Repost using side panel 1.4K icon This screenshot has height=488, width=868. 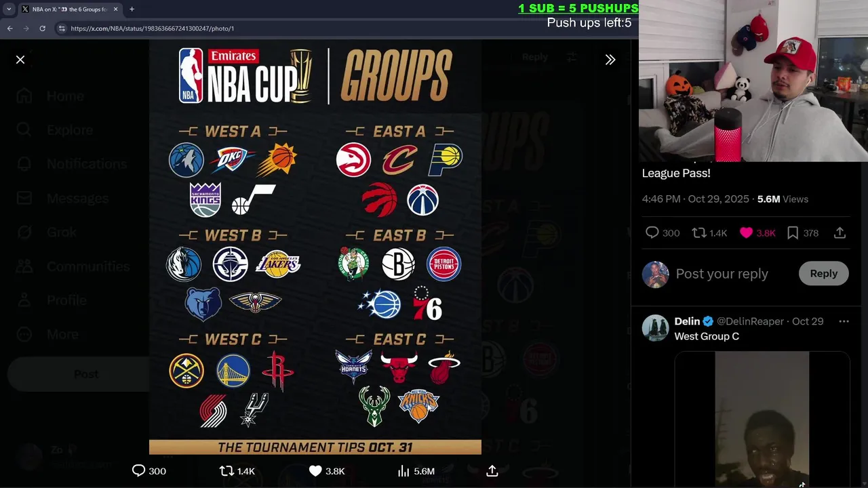click(x=709, y=233)
